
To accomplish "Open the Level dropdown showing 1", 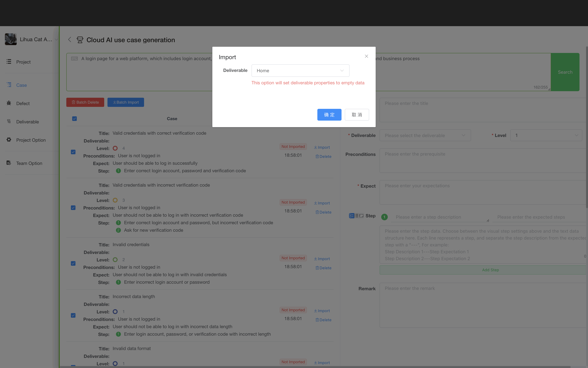I will (546, 135).
